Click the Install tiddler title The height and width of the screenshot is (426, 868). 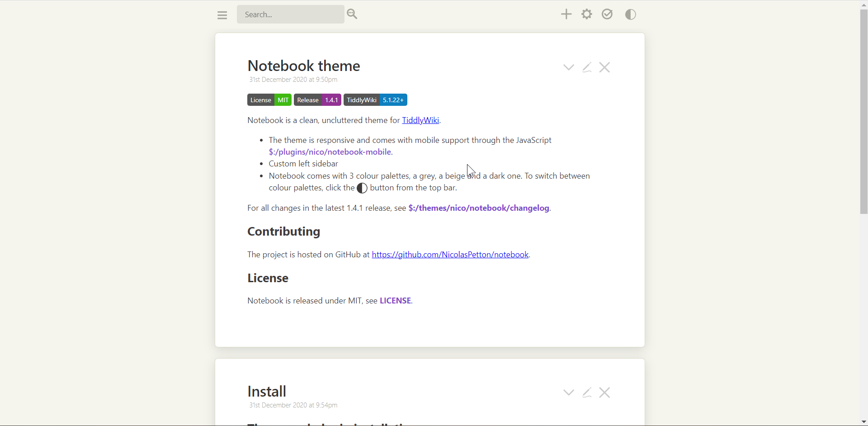267,391
